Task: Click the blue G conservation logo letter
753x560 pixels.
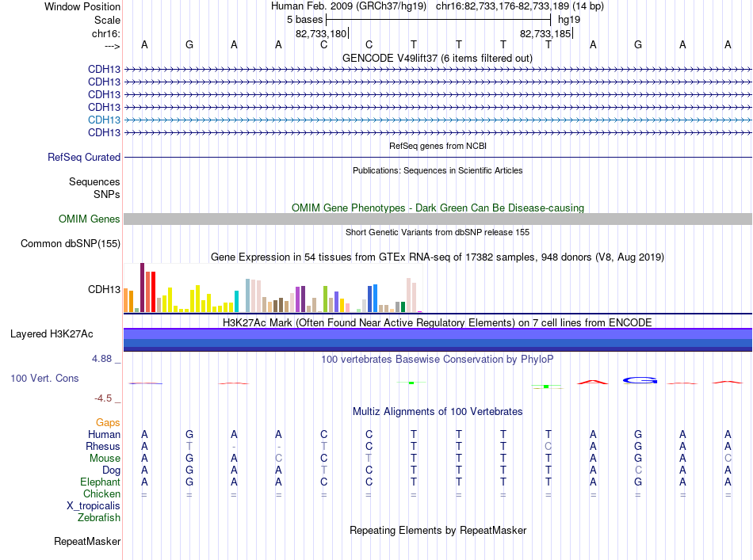Action: tap(640, 380)
